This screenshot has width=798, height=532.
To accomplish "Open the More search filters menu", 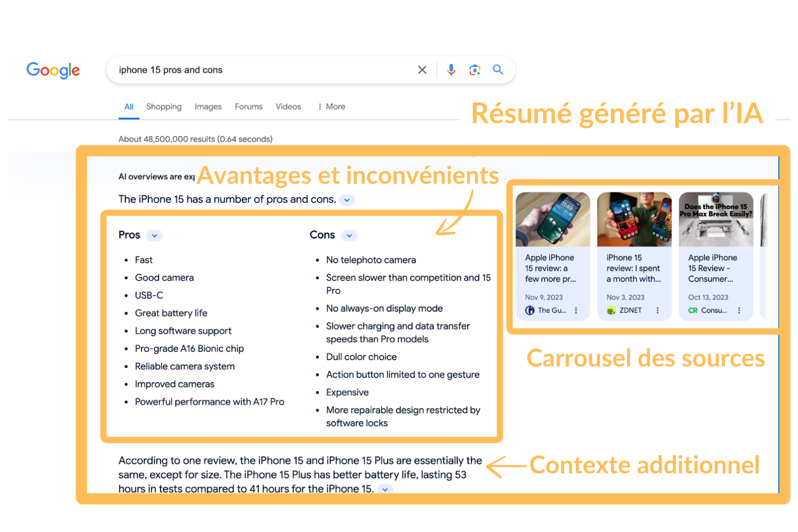I will (x=331, y=106).
